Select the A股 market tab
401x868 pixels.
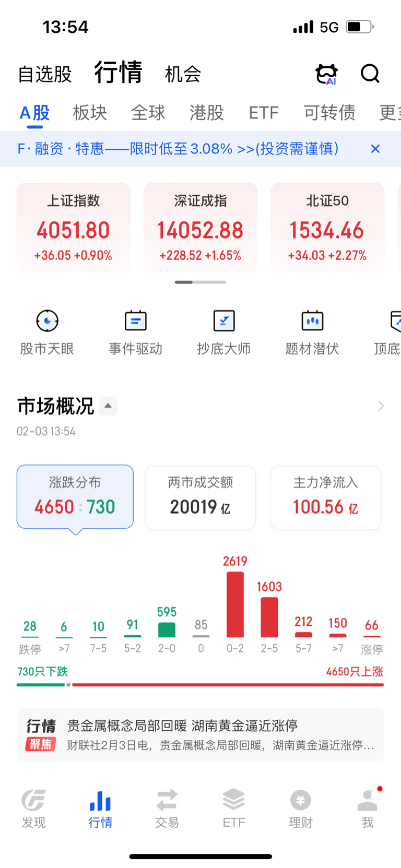(x=34, y=113)
